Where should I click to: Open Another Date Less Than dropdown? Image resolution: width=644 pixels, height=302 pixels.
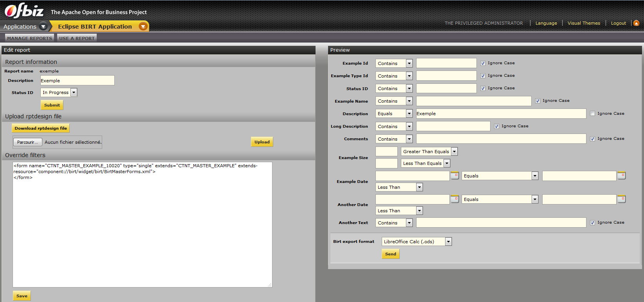[x=399, y=211]
